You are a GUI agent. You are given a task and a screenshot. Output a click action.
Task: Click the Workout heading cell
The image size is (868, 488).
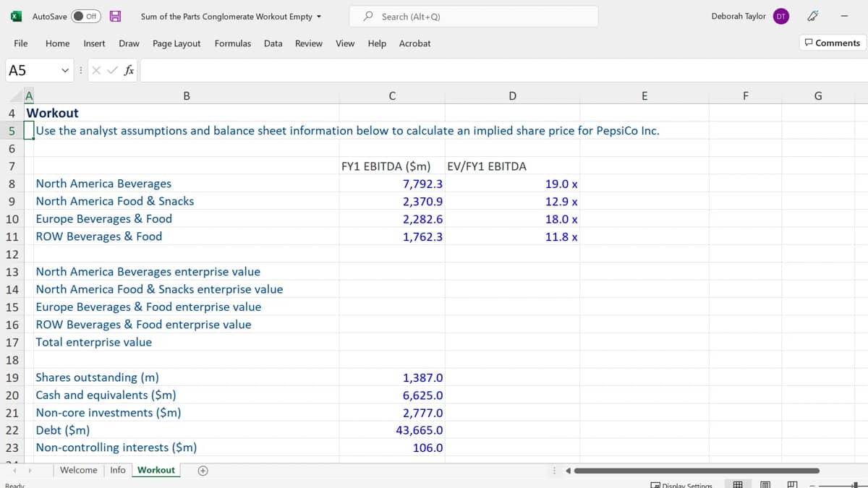[x=53, y=113]
